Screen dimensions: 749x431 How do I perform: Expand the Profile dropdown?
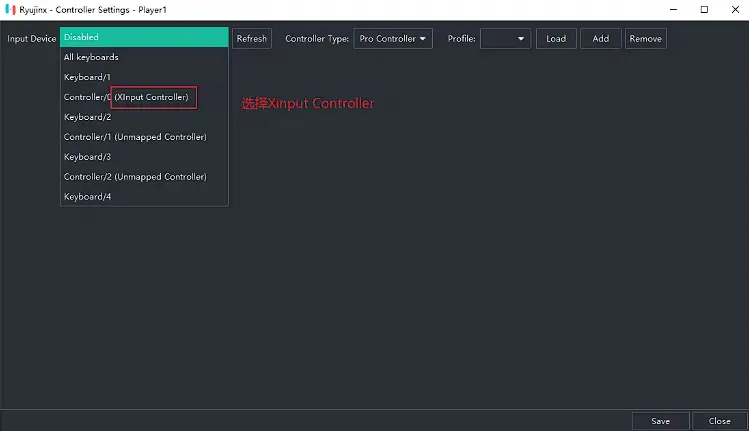click(x=505, y=39)
